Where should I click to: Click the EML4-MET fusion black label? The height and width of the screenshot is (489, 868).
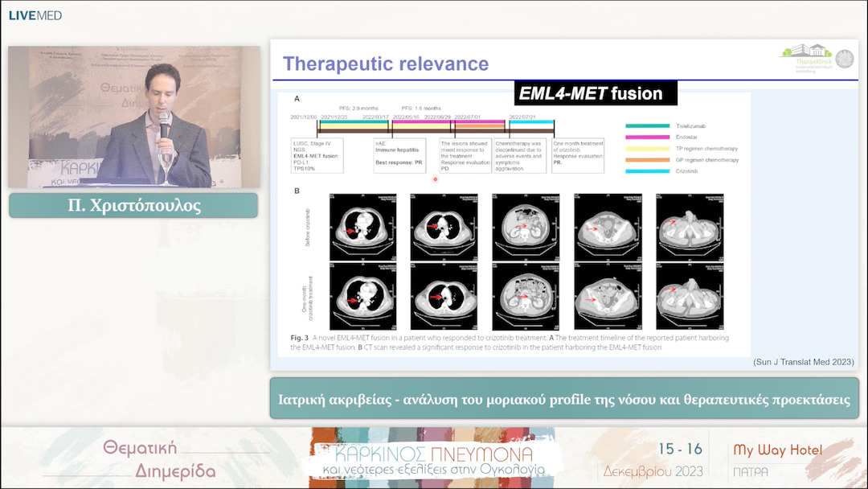point(595,93)
